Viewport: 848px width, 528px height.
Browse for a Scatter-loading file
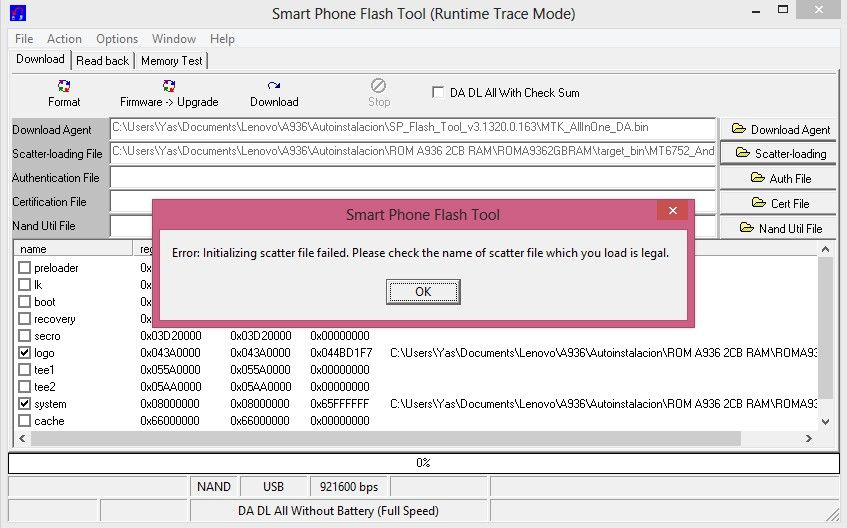pyautogui.click(x=780, y=154)
